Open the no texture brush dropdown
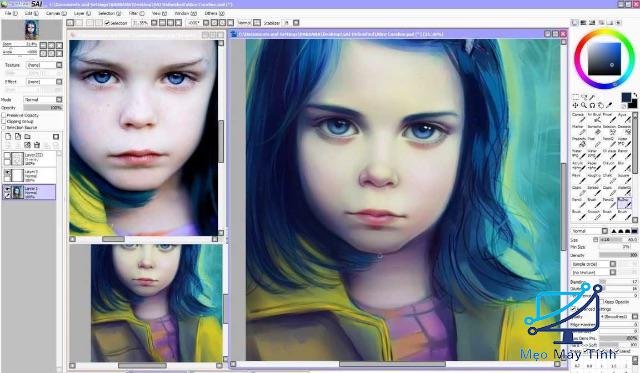 [x=593, y=272]
